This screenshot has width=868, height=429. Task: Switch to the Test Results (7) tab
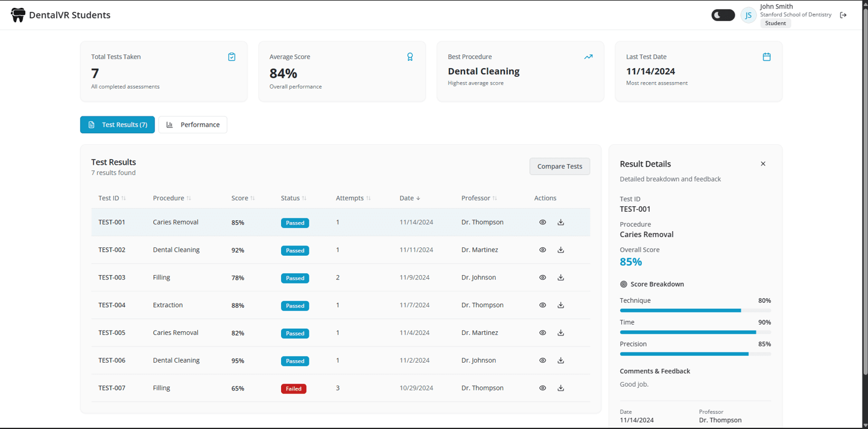click(x=118, y=125)
